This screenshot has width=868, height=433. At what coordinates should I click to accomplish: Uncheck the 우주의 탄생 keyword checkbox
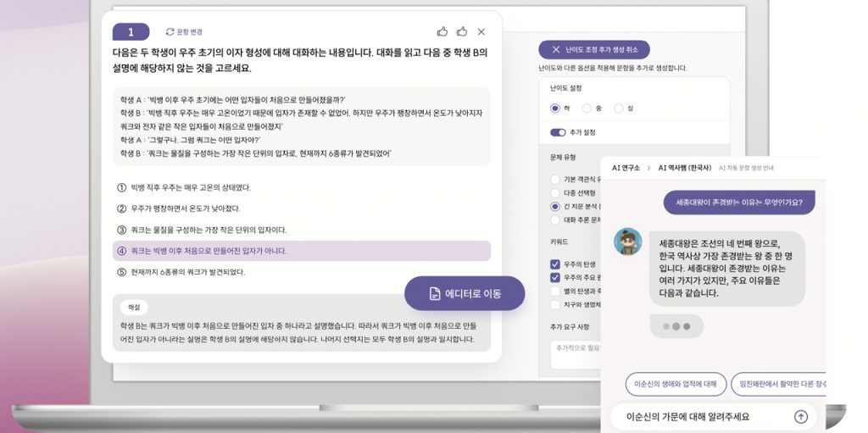click(x=555, y=264)
